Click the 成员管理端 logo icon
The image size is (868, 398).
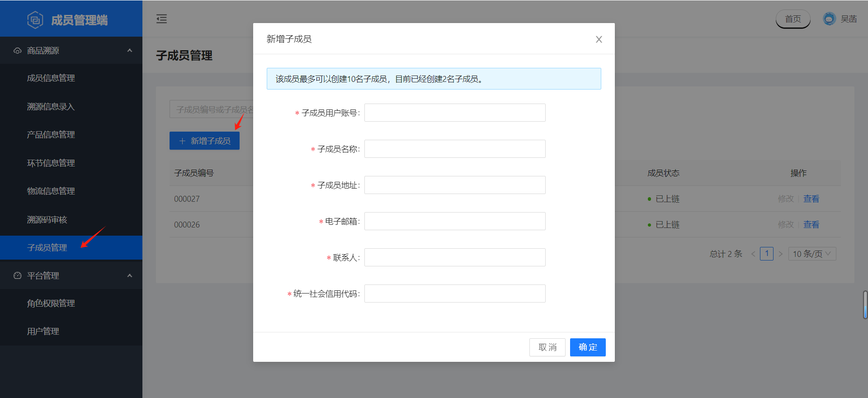click(35, 20)
